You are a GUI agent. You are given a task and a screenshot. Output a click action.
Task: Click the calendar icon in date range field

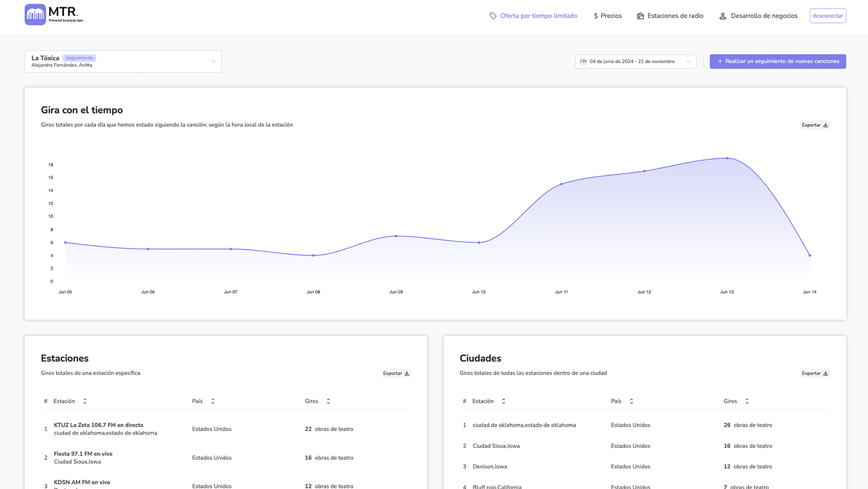583,61
